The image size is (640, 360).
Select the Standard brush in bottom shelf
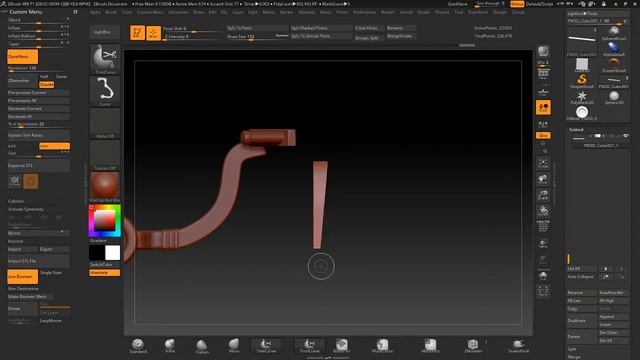tap(138, 346)
